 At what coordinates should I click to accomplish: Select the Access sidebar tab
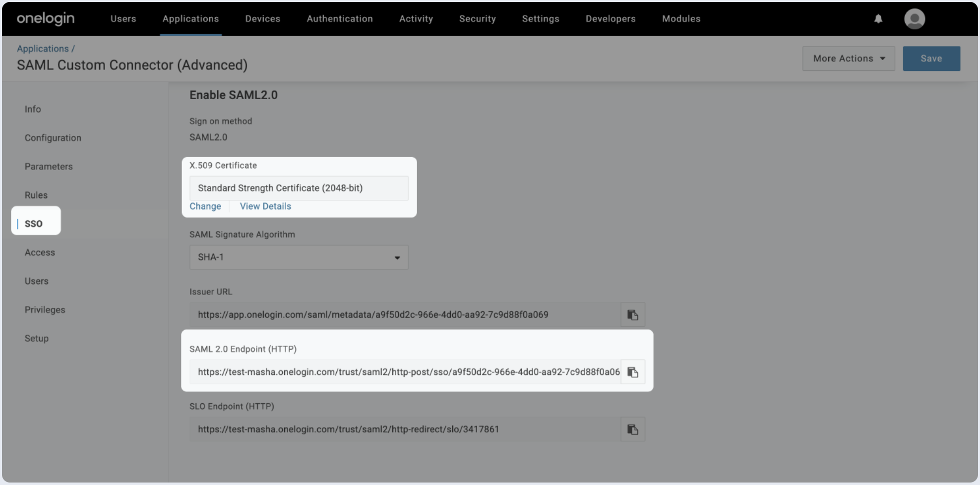(x=40, y=252)
